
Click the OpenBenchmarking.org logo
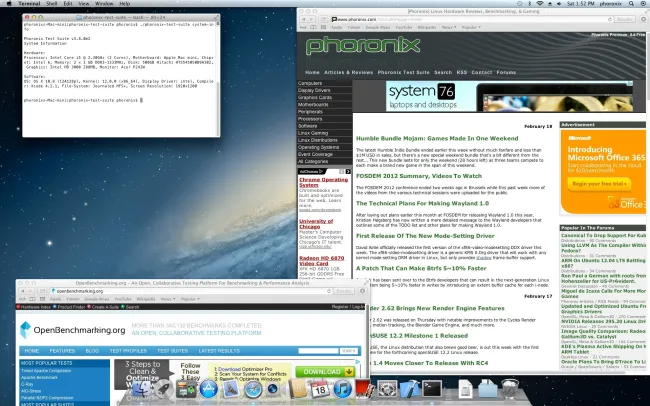(x=73, y=330)
